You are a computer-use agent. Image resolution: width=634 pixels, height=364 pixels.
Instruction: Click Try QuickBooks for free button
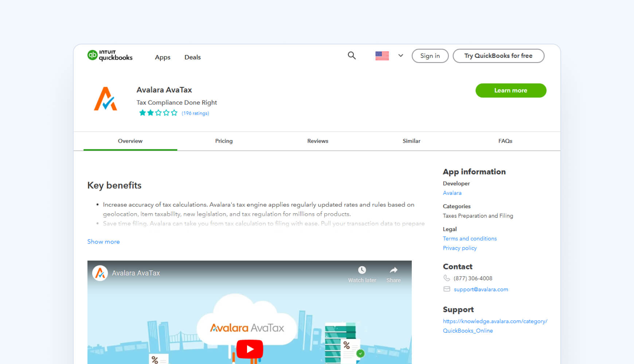point(498,56)
